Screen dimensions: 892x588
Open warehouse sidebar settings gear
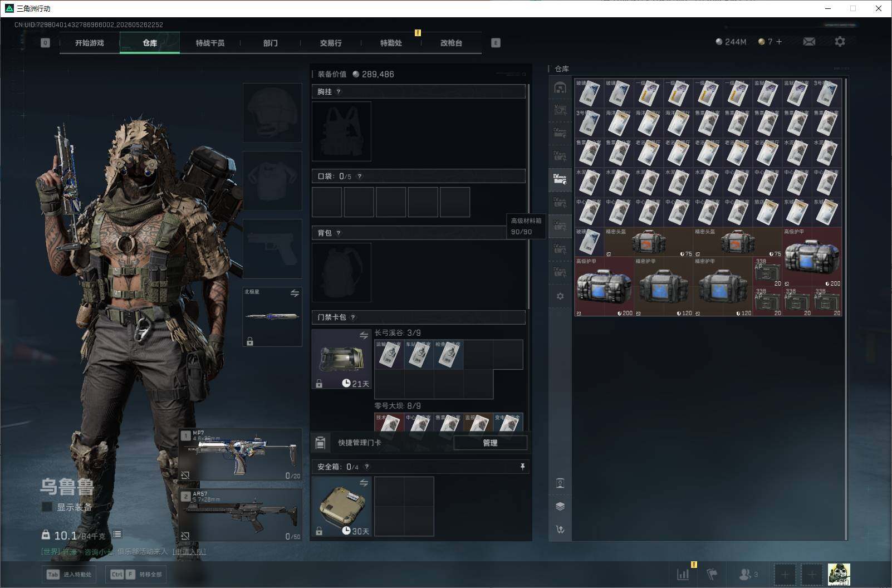[560, 296]
